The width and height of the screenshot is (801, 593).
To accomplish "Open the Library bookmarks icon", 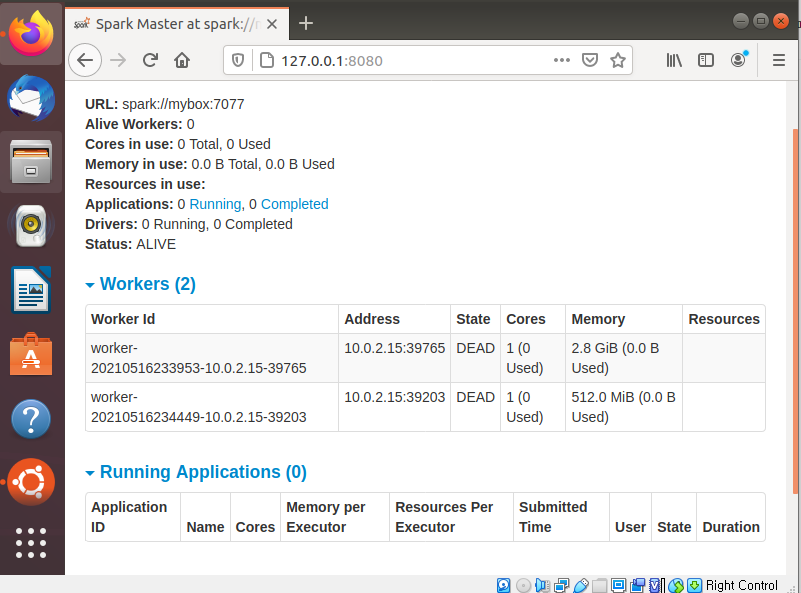I will [x=674, y=60].
